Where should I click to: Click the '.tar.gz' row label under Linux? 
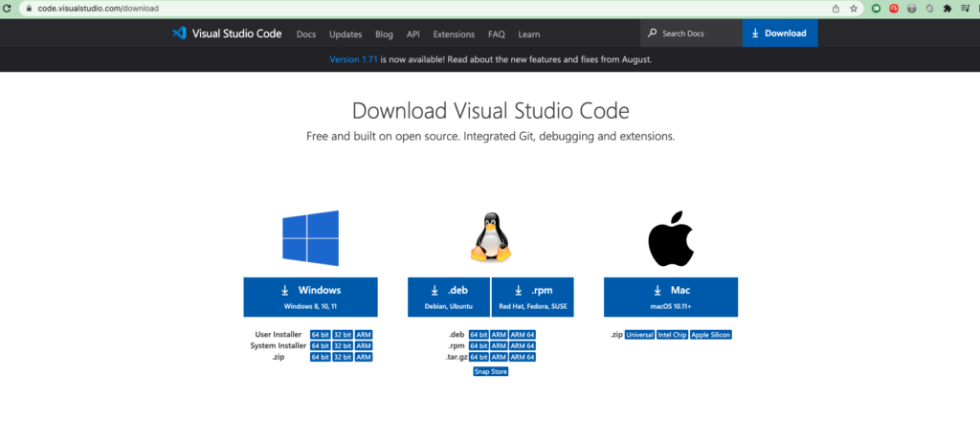coord(456,357)
